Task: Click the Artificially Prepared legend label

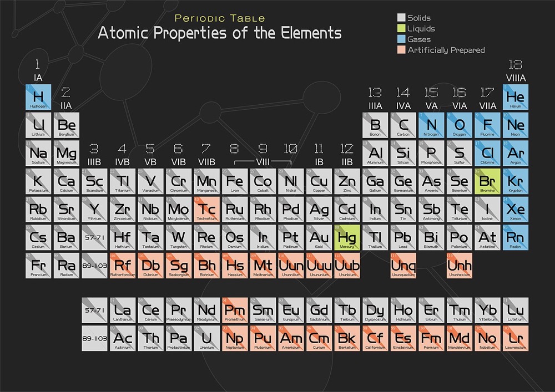Action: pyautogui.click(x=446, y=50)
